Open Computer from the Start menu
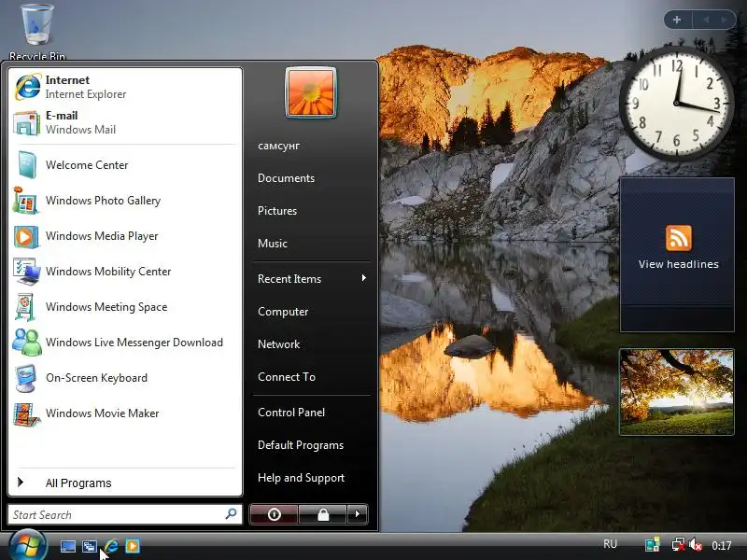747x560 pixels. click(283, 312)
